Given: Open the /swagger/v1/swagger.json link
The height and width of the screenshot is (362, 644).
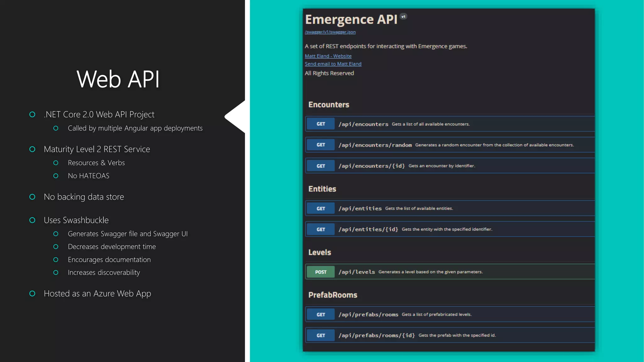Looking at the screenshot, I should pos(330,32).
